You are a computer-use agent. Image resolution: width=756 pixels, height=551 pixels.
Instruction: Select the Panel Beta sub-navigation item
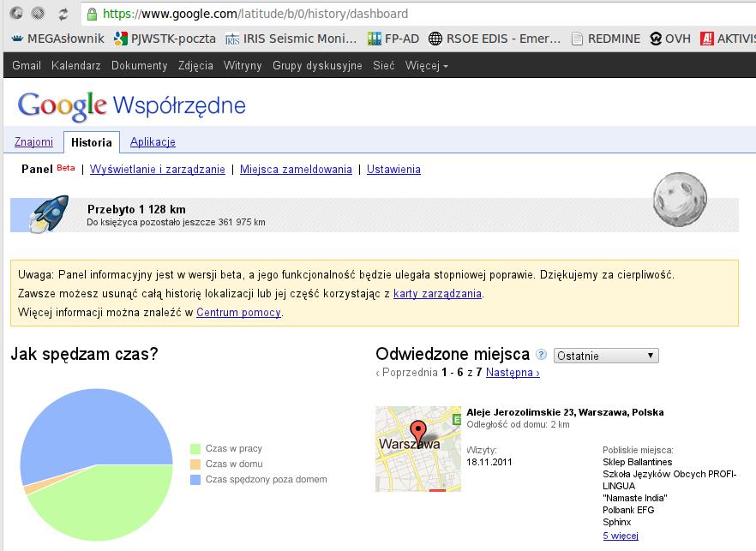[48, 169]
